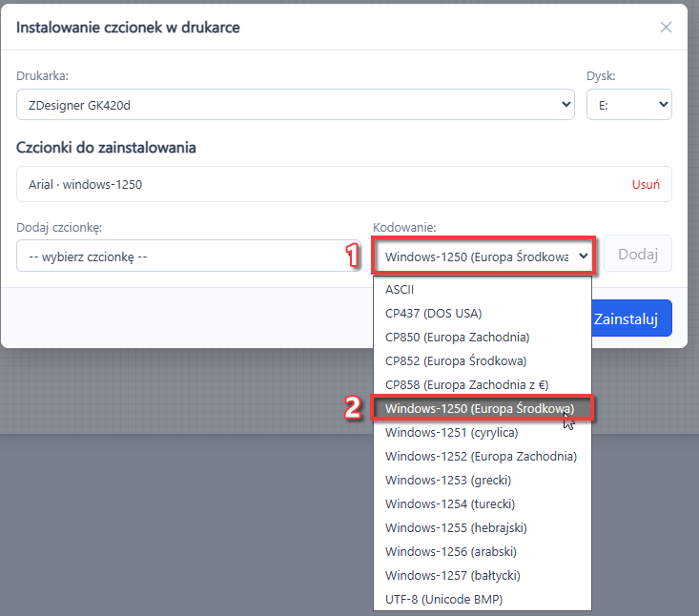Open the Dysk E: dropdown
Viewport: 699px width, 616px height.
pos(629,104)
